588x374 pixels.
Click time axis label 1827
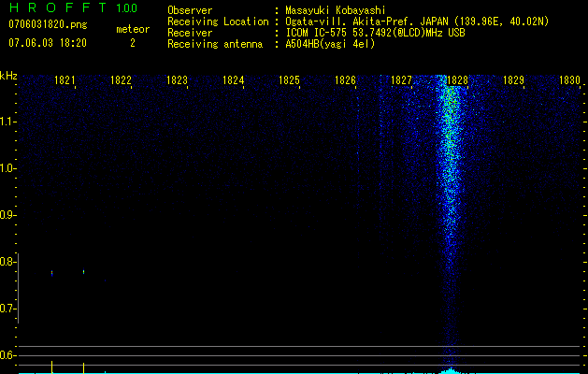tap(401, 80)
